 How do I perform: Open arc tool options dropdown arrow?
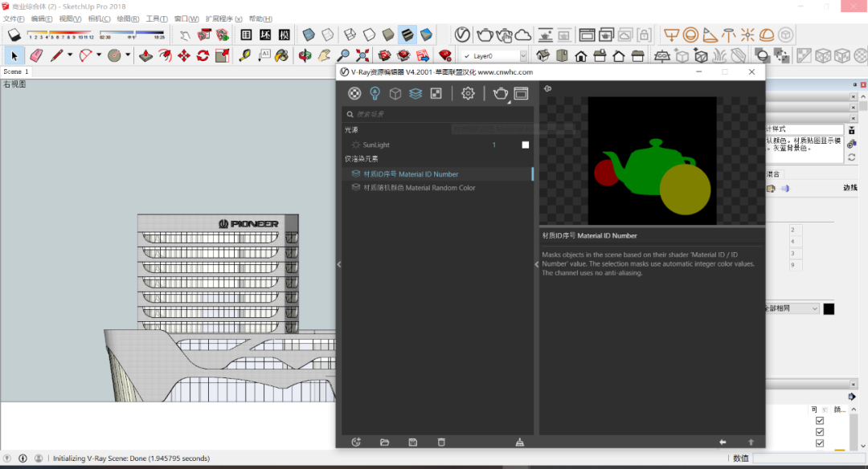[x=99, y=55]
